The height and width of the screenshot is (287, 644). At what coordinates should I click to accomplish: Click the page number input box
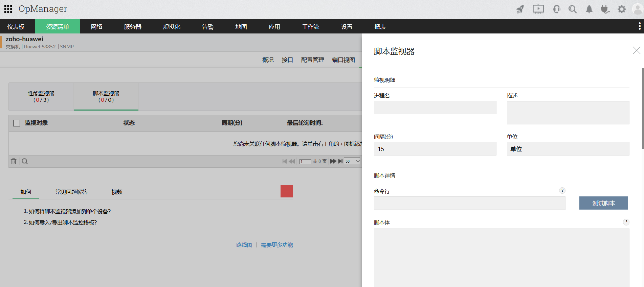coord(305,162)
